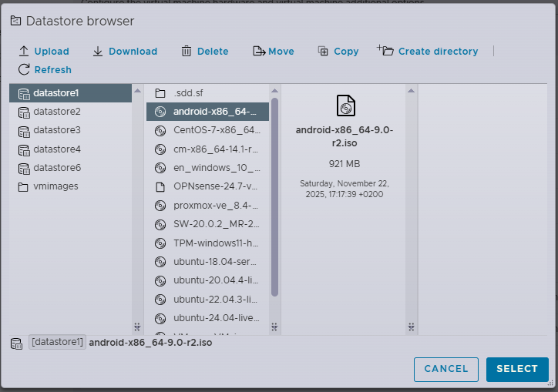Click the Refresh circular arrow icon
The image size is (558, 392).
tap(24, 69)
